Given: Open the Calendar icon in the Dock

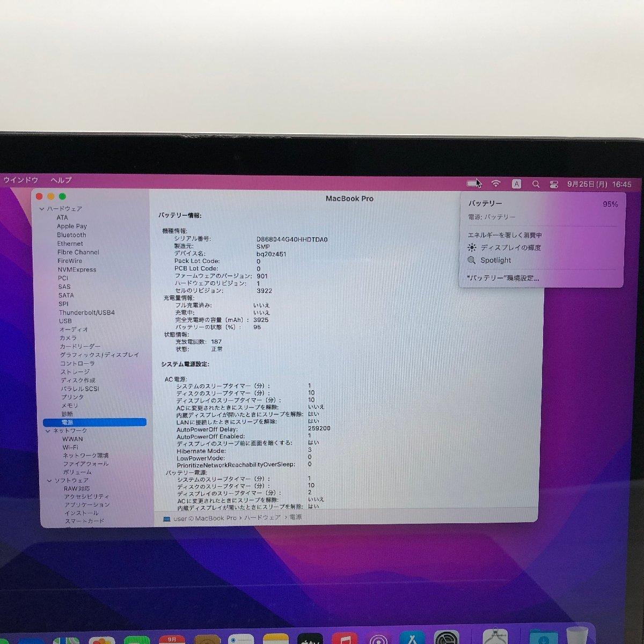Looking at the screenshot, I should (x=172, y=639).
